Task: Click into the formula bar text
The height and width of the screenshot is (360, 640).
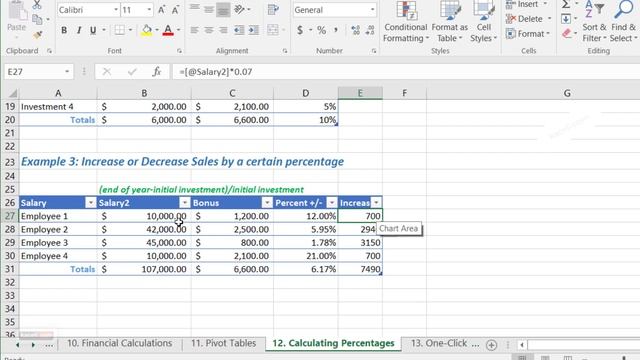Action: (x=216, y=72)
